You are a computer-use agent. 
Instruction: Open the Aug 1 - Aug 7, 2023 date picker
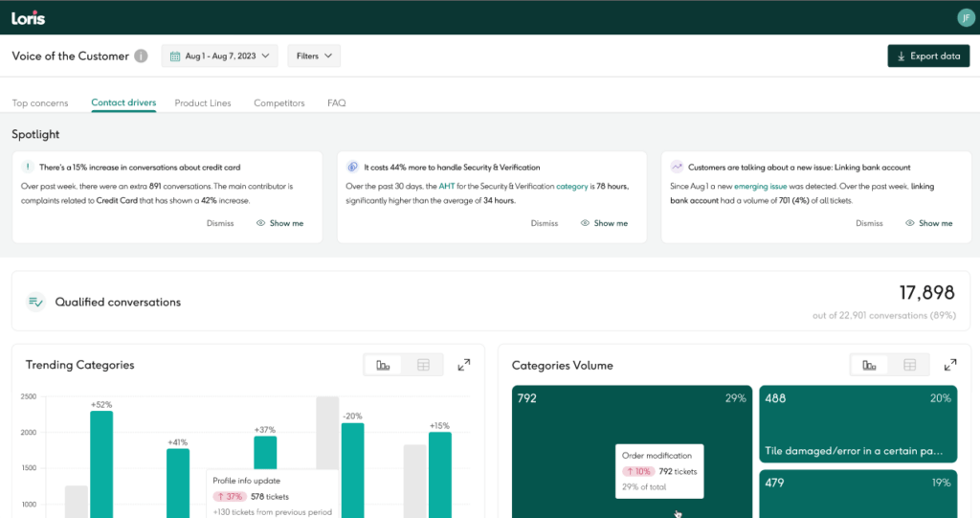point(219,56)
